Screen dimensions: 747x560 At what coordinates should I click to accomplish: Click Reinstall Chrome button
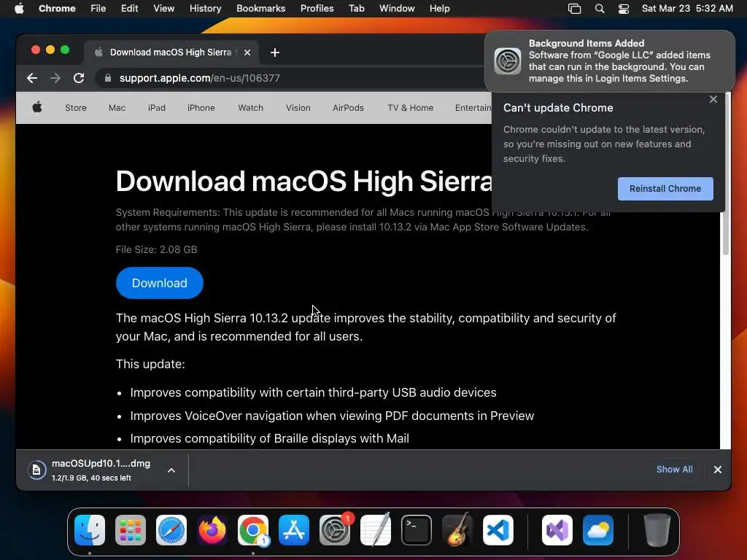665,189
